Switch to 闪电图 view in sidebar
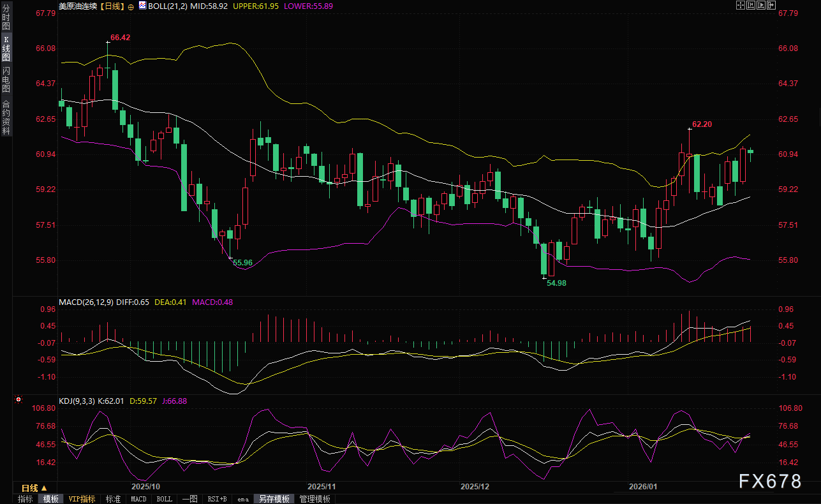The height and width of the screenshot is (504, 821). coord(6,80)
